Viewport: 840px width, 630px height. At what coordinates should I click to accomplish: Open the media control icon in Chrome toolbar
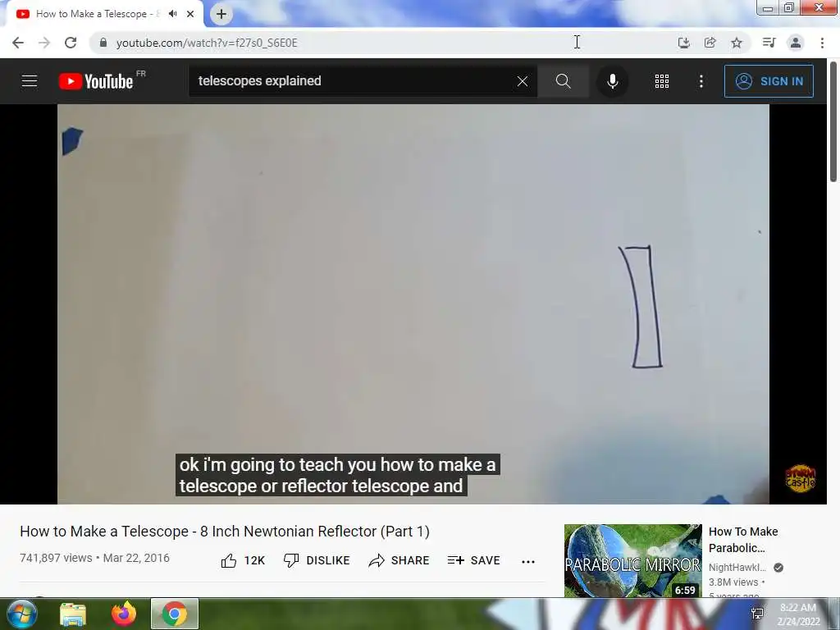coord(769,43)
